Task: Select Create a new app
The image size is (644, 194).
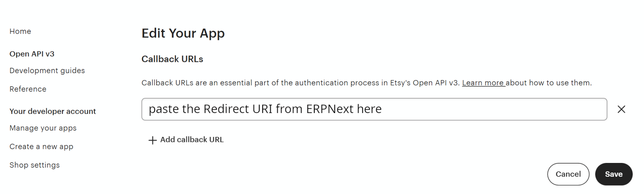Action: tap(41, 146)
